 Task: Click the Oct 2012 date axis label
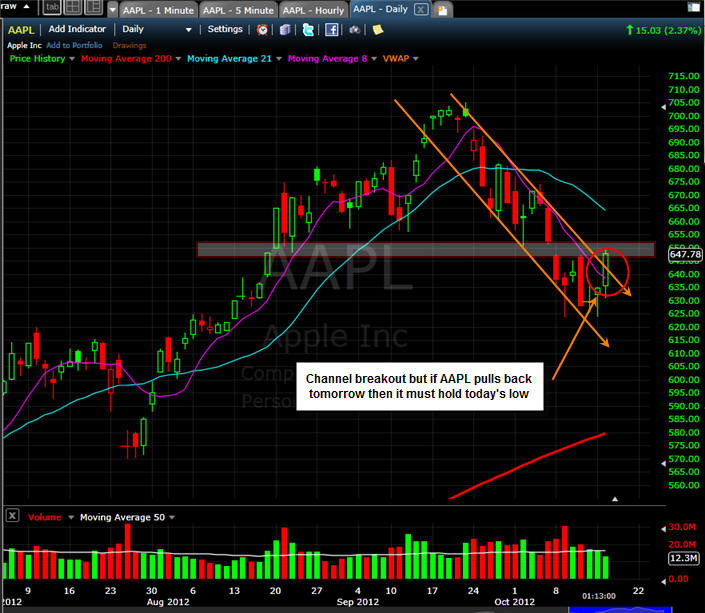click(514, 602)
